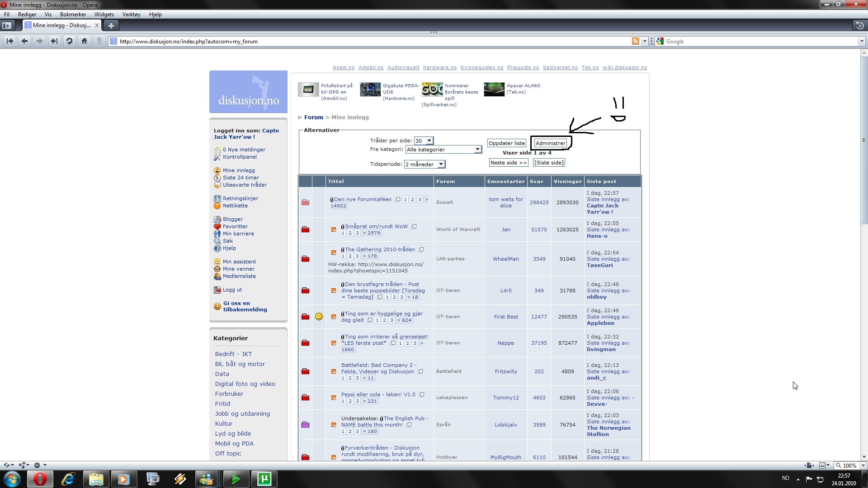The image size is (868, 488).
Task: Open closed tabs trash icon
Action: [x=860, y=25]
